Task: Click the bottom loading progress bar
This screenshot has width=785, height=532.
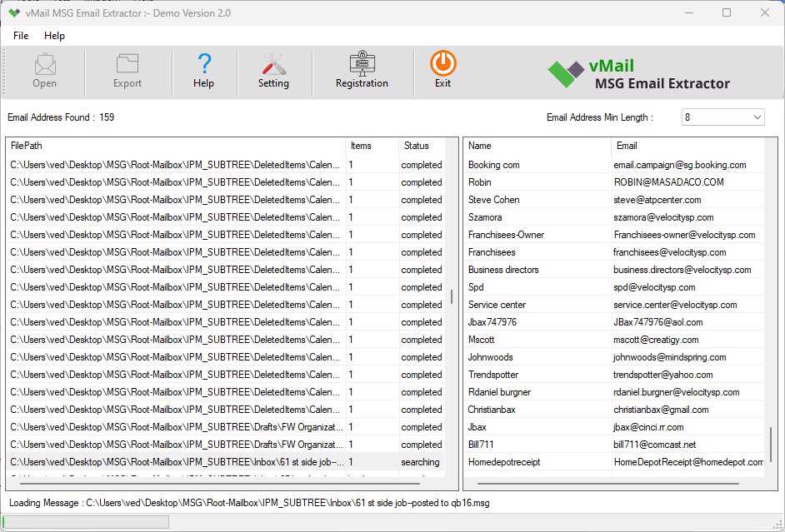Action: [x=86, y=522]
